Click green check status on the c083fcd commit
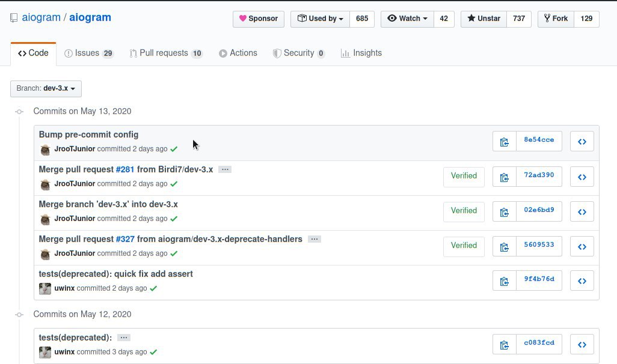 coord(153,352)
